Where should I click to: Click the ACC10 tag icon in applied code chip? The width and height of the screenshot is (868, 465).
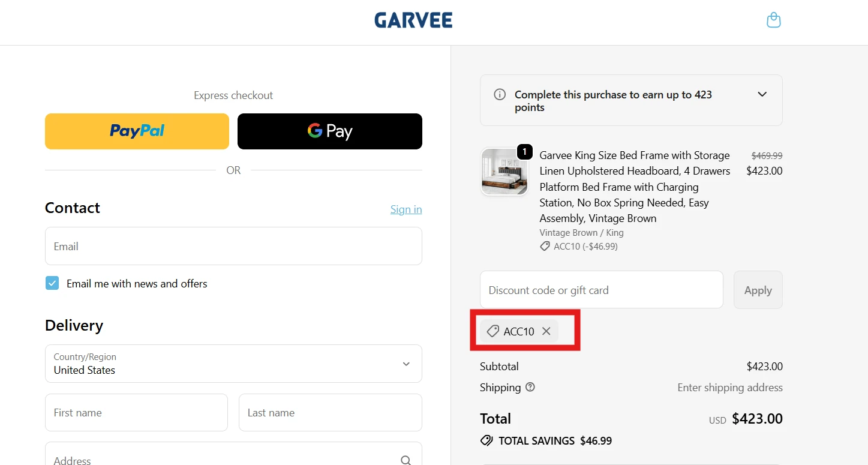pos(492,331)
